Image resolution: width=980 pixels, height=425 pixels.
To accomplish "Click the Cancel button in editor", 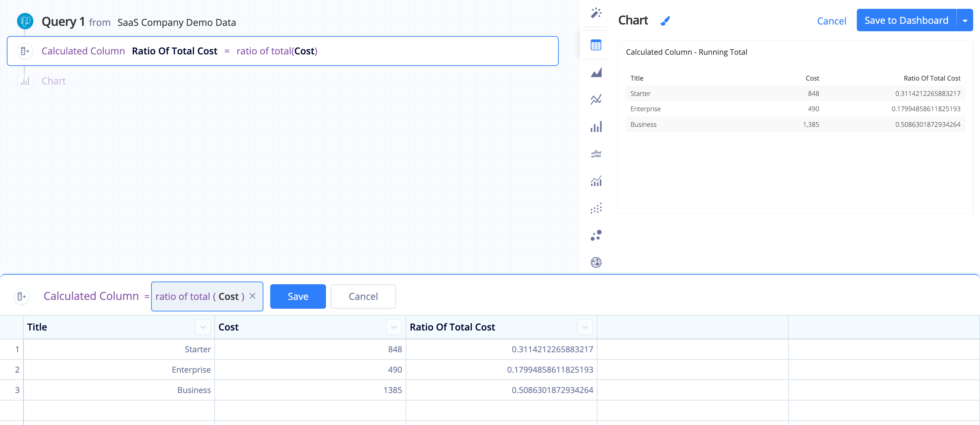I will pyautogui.click(x=362, y=296).
